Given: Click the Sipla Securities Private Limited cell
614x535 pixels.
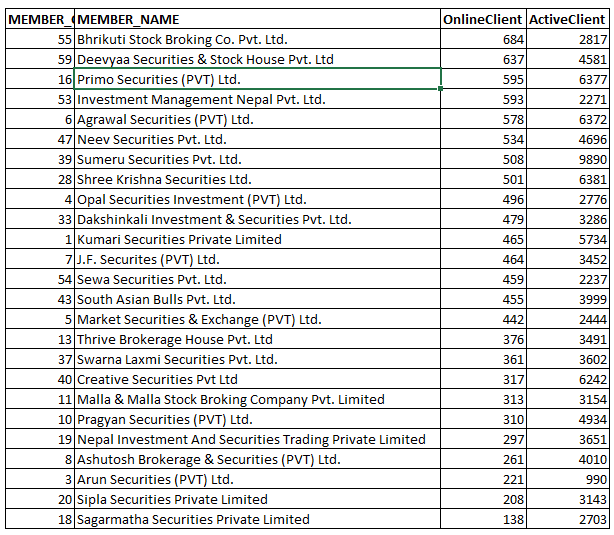Looking at the screenshot, I should (257, 499).
